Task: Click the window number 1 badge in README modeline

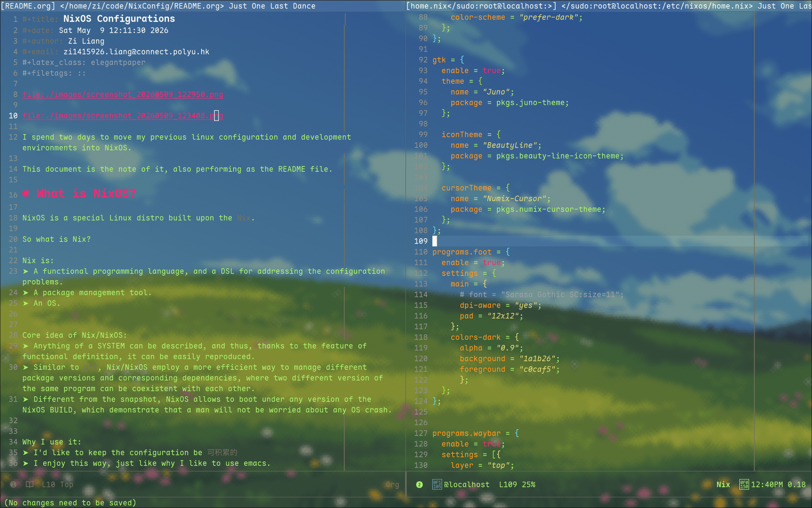Action: 13,485
